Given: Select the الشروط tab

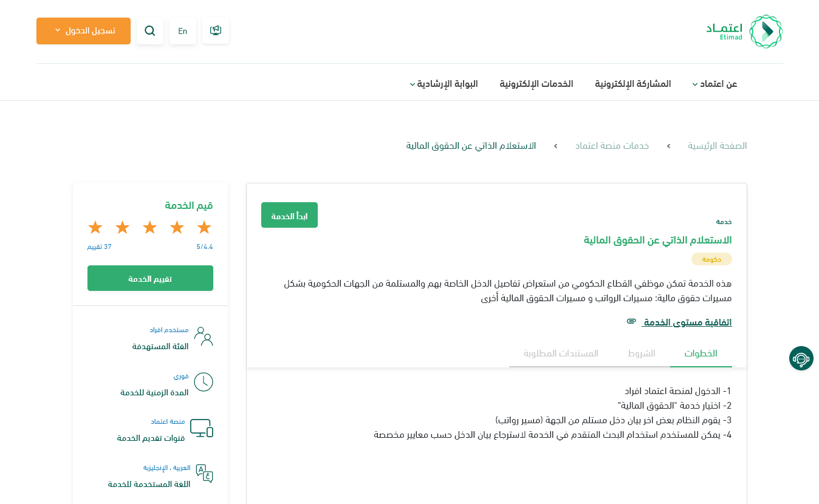Looking at the screenshot, I should [642, 353].
